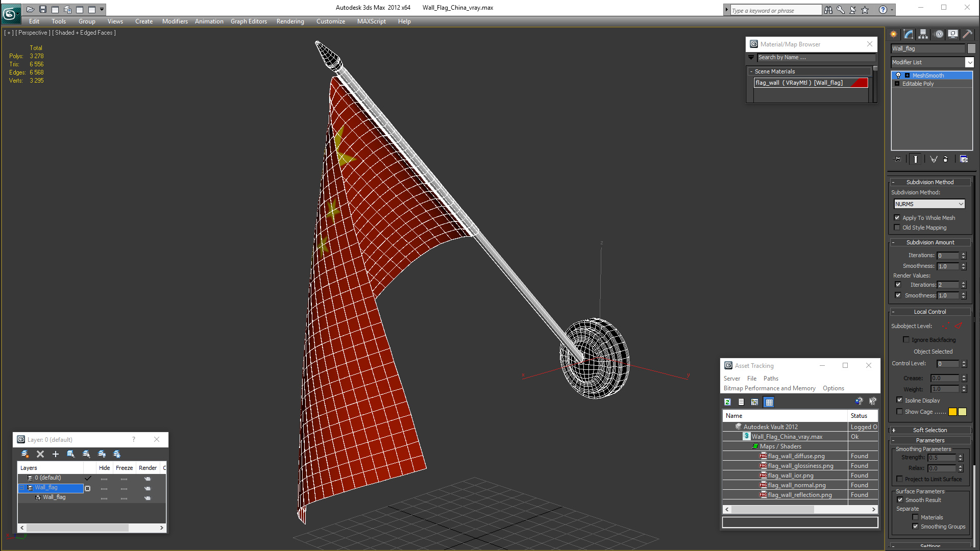Remove modifier from the stack icon
The width and height of the screenshot is (980, 551).
click(x=946, y=159)
